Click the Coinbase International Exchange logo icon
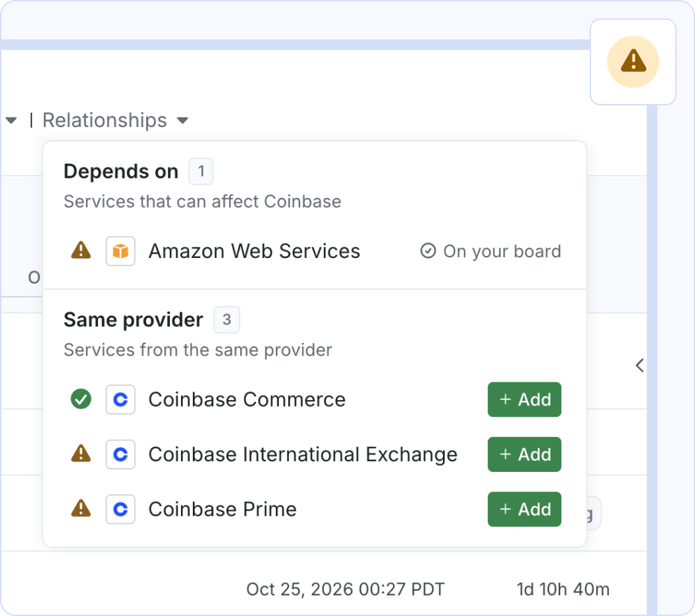The height and width of the screenshot is (616, 695). tap(120, 454)
